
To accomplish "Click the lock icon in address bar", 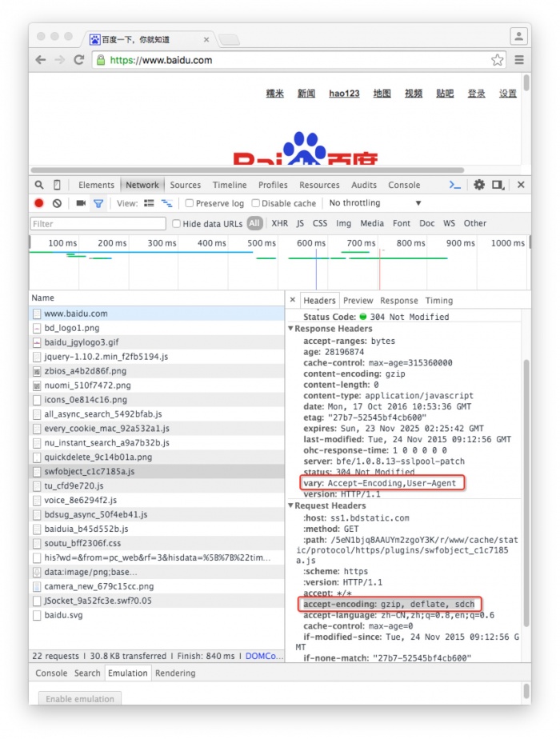I will coord(101,60).
